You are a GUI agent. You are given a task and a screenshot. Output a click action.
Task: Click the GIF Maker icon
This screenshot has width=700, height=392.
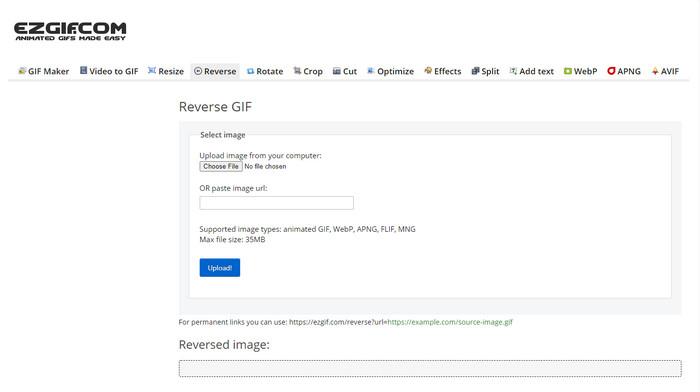click(x=22, y=71)
